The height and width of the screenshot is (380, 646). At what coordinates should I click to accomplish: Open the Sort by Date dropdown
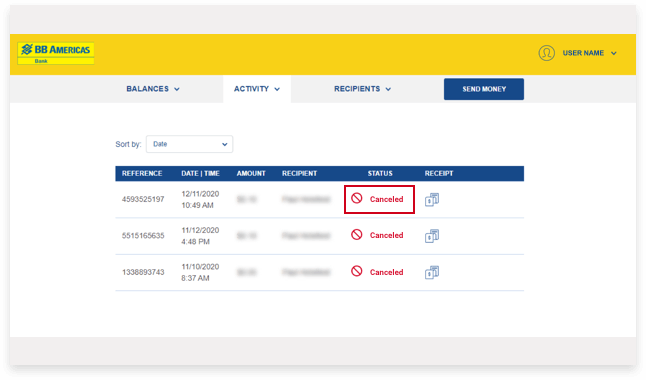190,144
